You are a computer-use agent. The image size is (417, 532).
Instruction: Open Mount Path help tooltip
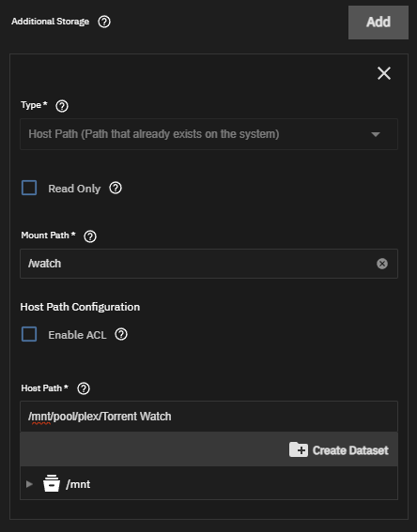click(90, 236)
